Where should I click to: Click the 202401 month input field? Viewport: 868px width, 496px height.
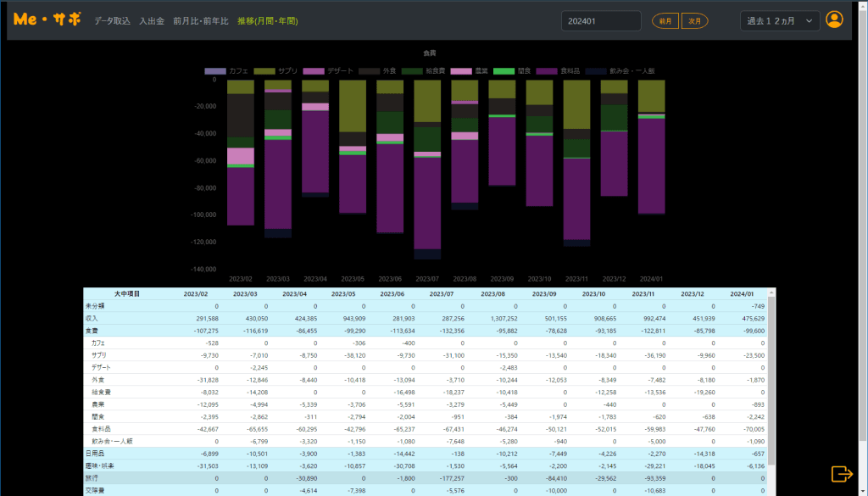(600, 20)
